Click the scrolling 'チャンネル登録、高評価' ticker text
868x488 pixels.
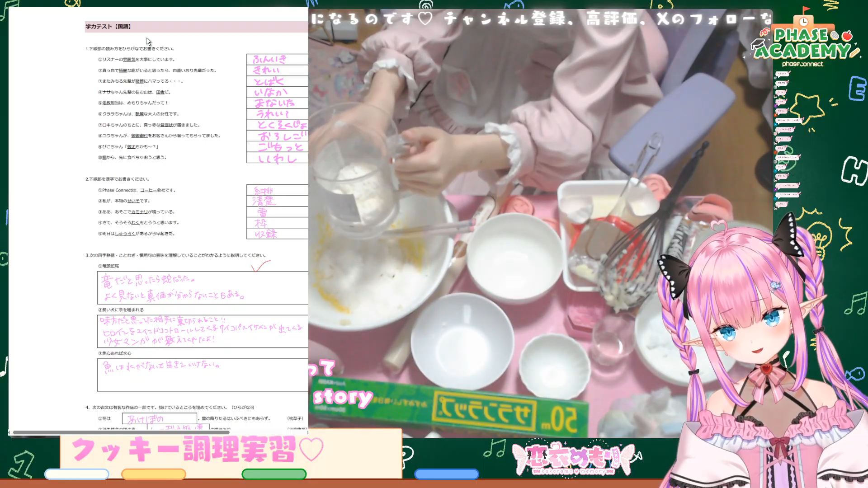[542, 19]
